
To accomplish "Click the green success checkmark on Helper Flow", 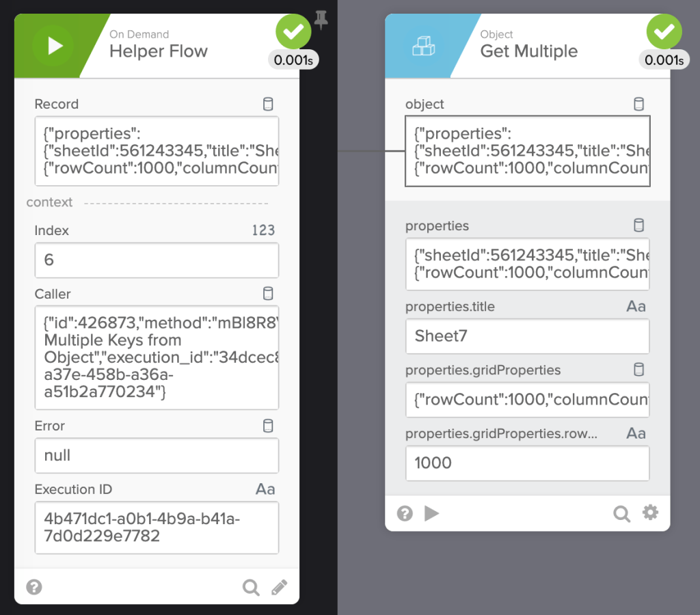I will [293, 31].
